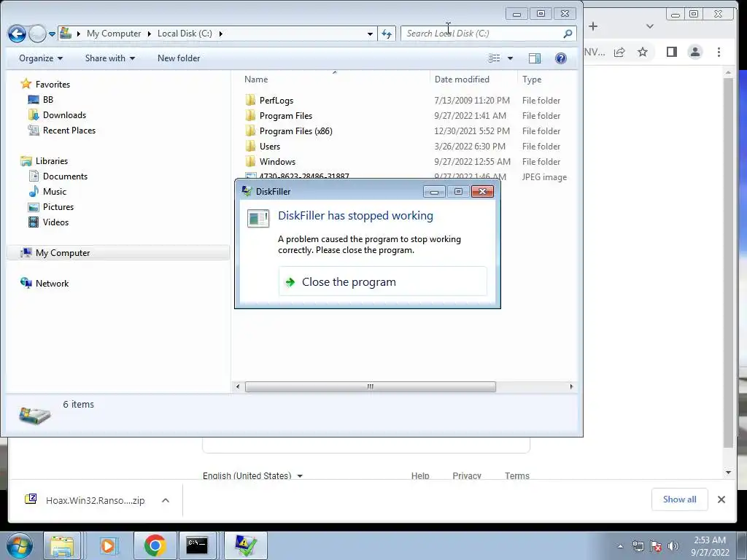Screen dimensions: 747x560
Task: Select My Computer in the address breadcrumb
Action: pos(114,34)
